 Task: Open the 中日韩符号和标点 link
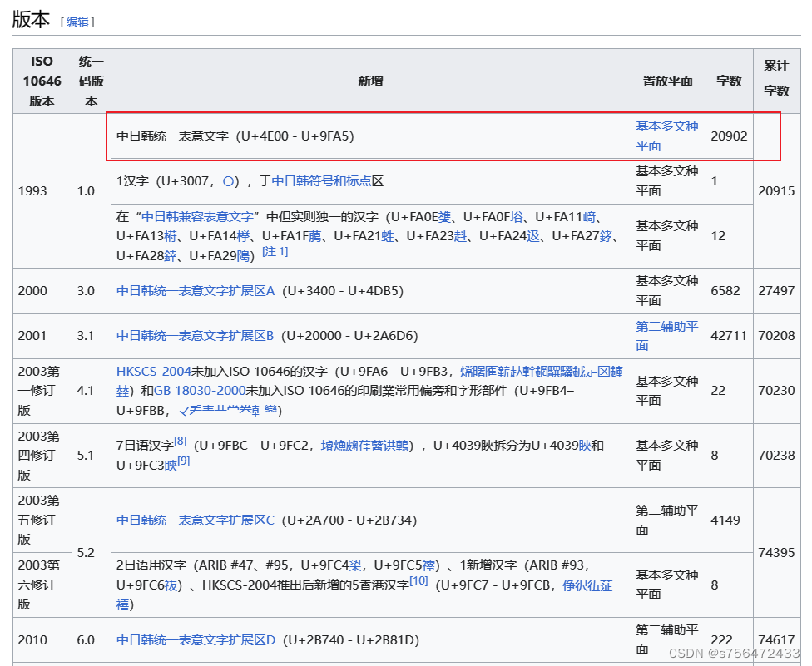322,181
